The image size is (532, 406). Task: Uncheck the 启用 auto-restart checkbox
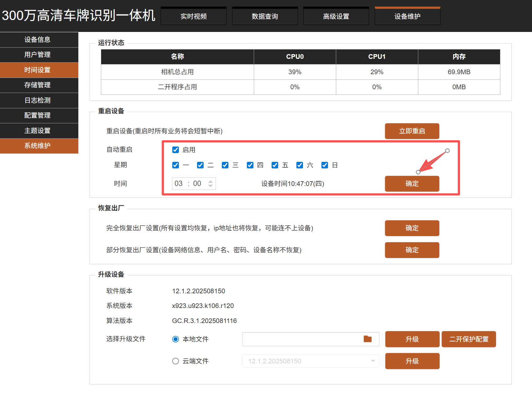176,150
